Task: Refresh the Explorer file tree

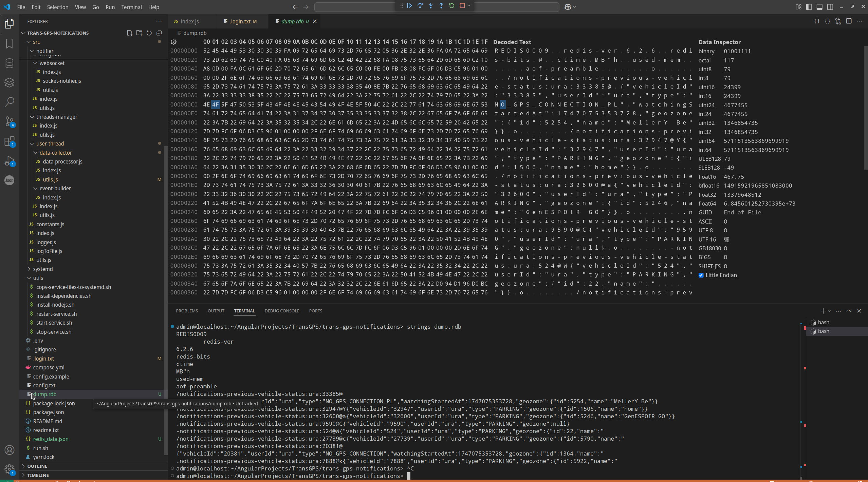Action: 149,33
